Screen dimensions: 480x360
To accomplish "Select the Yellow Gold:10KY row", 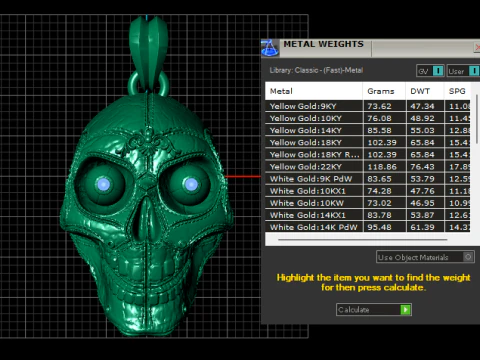I will [368, 118].
